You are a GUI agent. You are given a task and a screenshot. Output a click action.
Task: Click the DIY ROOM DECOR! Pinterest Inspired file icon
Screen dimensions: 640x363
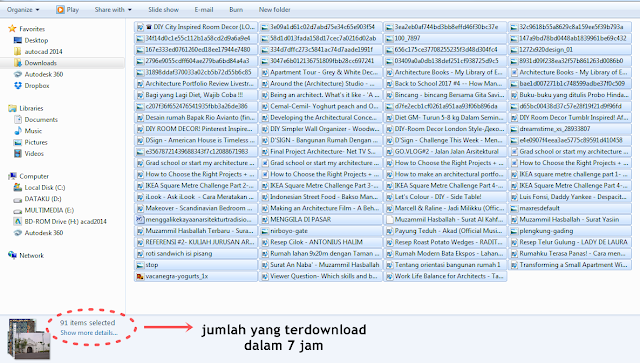[x=140, y=129]
